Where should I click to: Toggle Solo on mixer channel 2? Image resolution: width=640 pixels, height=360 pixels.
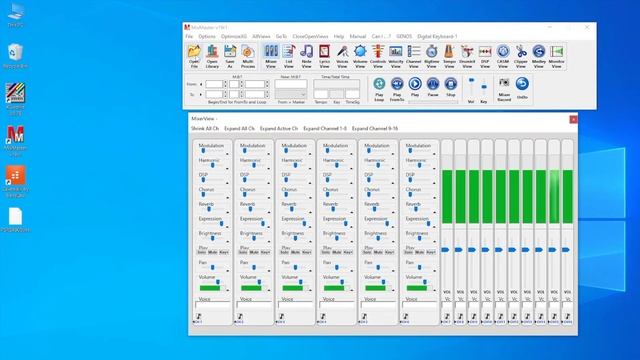coord(243,252)
